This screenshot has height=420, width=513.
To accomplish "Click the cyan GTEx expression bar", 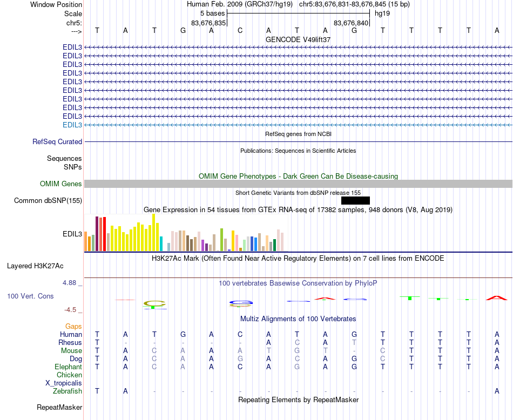I will [x=161, y=243].
